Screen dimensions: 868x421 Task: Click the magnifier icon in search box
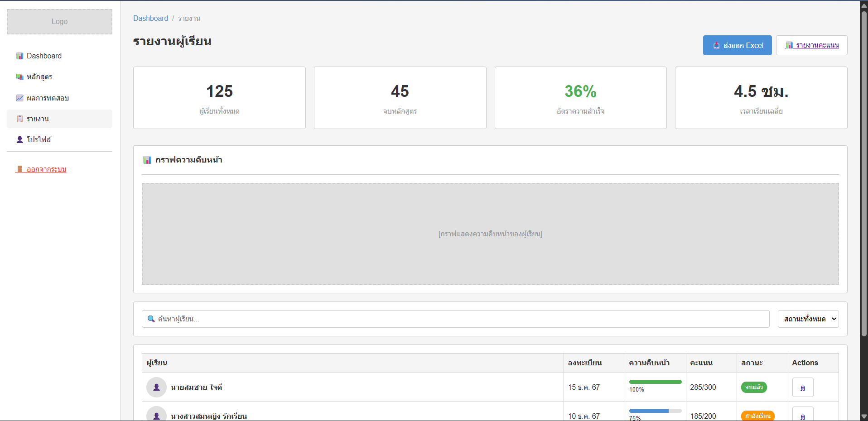(x=151, y=319)
